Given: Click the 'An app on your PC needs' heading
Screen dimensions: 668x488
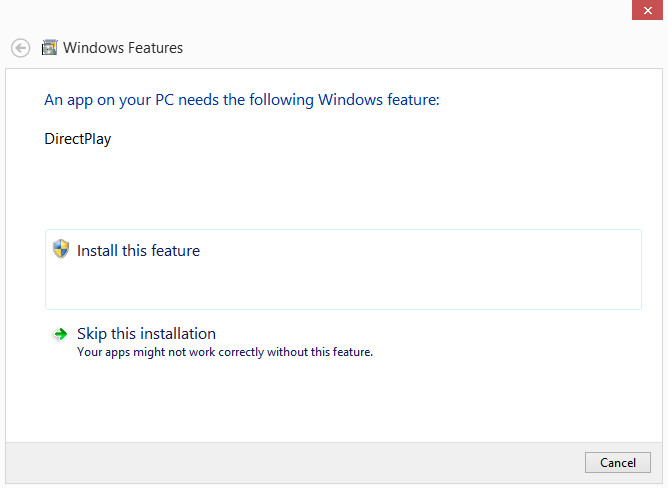Looking at the screenshot, I should pyautogui.click(x=242, y=100).
